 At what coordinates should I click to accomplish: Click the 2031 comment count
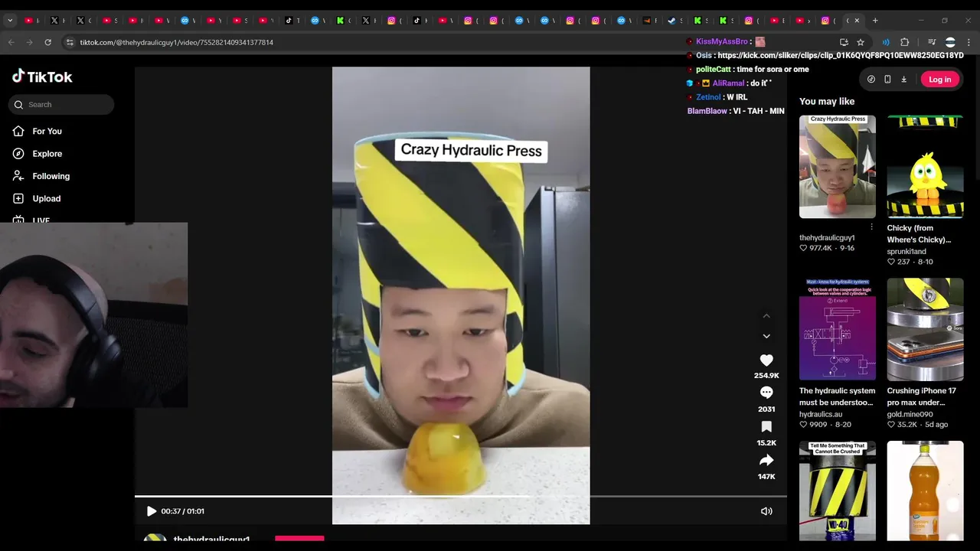pyautogui.click(x=766, y=409)
